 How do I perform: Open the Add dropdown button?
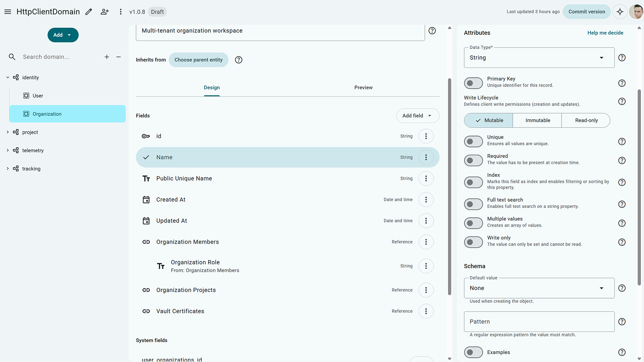[x=63, y=35]
